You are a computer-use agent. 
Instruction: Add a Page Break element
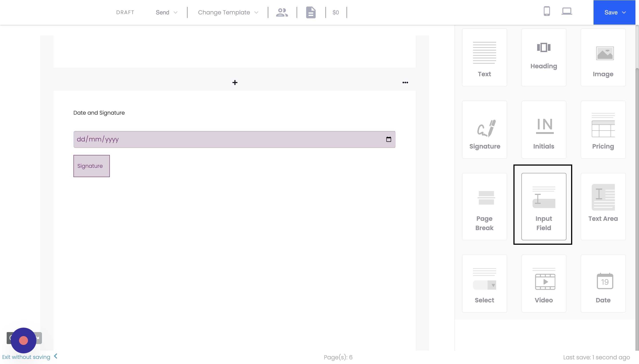pyautogui.click(x=484, y=207)
